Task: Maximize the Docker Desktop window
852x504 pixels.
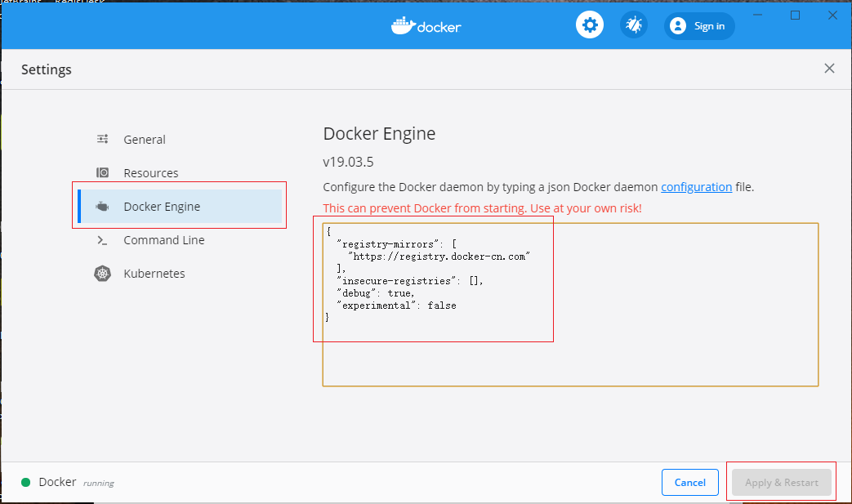Action: 795,16
